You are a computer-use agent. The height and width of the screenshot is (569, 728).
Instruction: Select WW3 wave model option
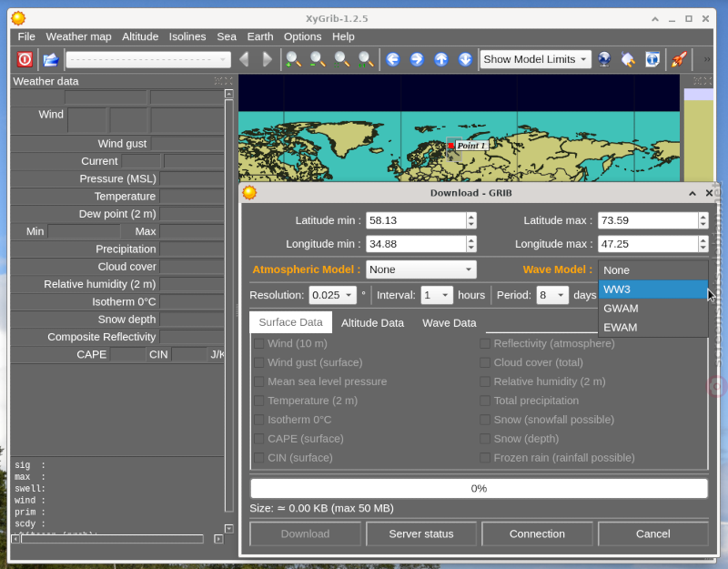click(x=652, y=290)
